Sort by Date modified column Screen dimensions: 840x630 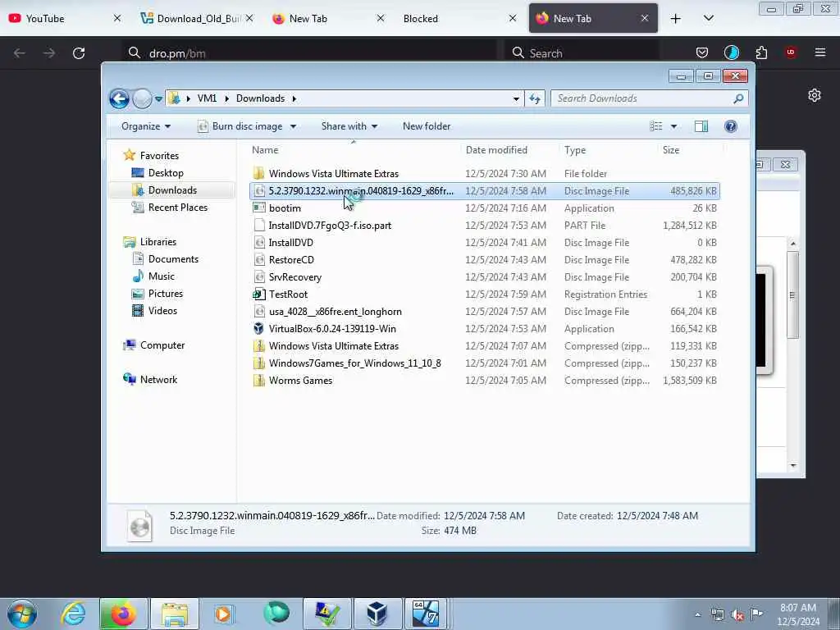coord(496,150)
